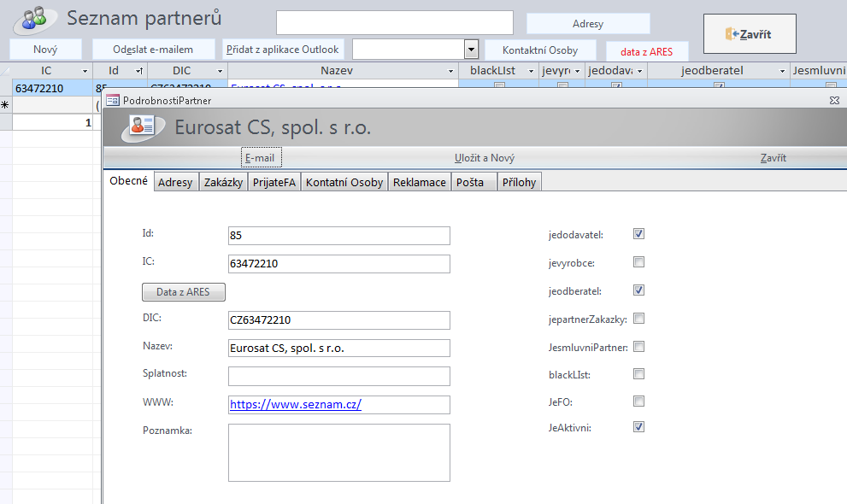The image size is (847, 504).
Task: Click the PodrobnostiPartner form window icon
Action: click(112, 100)
